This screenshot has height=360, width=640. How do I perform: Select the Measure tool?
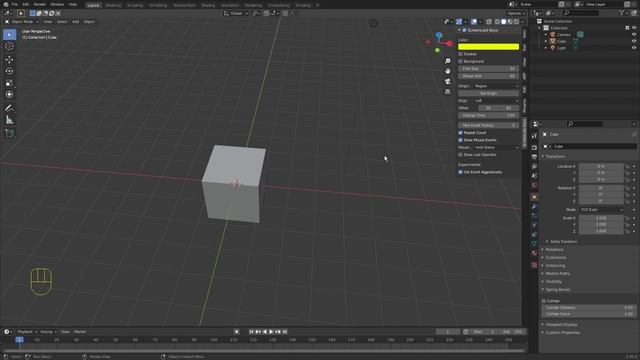9,120
